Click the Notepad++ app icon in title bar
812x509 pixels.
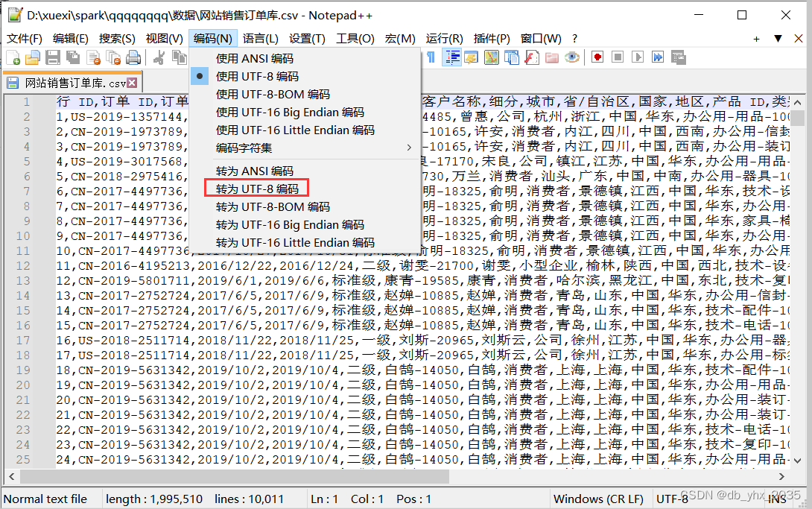coord(15,15)
